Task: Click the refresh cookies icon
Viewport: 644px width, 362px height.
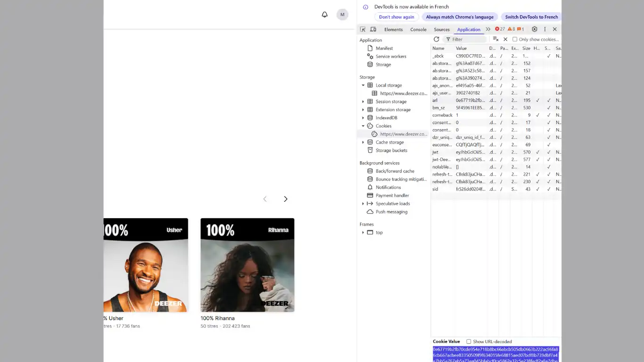Action: (x=436, y=39)
